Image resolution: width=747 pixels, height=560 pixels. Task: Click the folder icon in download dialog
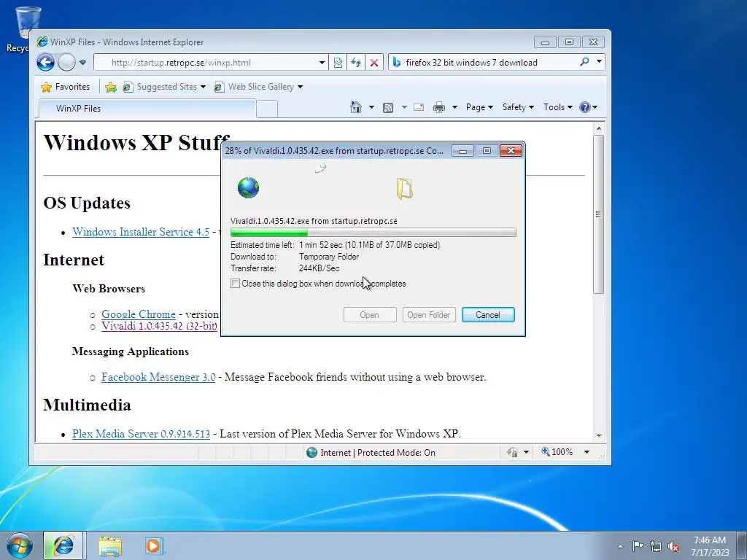pos(404,188)
